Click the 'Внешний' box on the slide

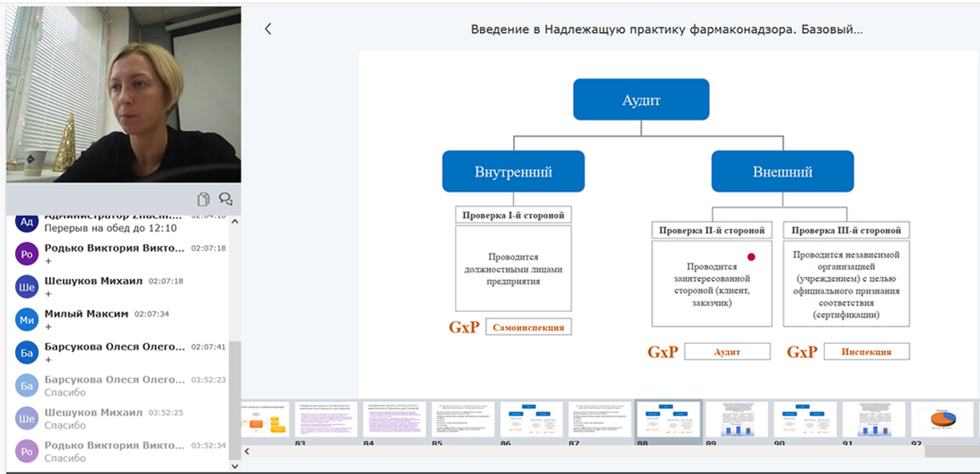tap(782, 172)
